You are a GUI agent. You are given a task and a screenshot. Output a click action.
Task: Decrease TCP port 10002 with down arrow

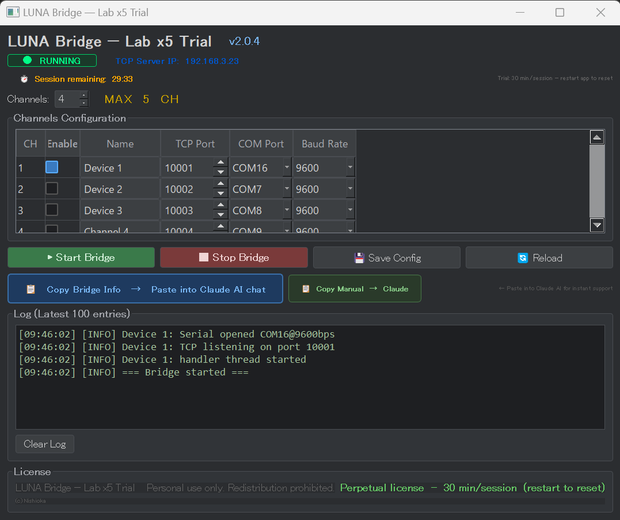(221, 194)
